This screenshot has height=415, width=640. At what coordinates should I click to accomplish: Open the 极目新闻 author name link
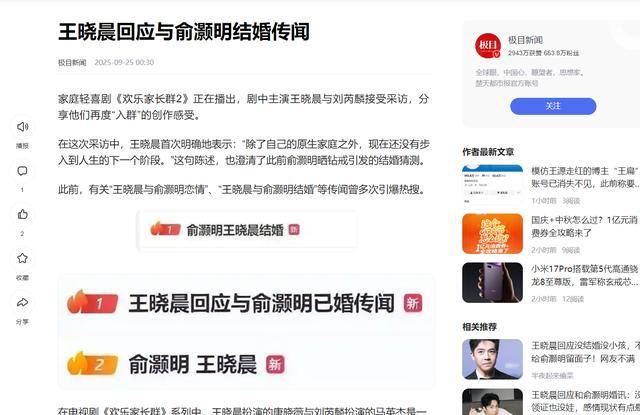click(525, 40)
